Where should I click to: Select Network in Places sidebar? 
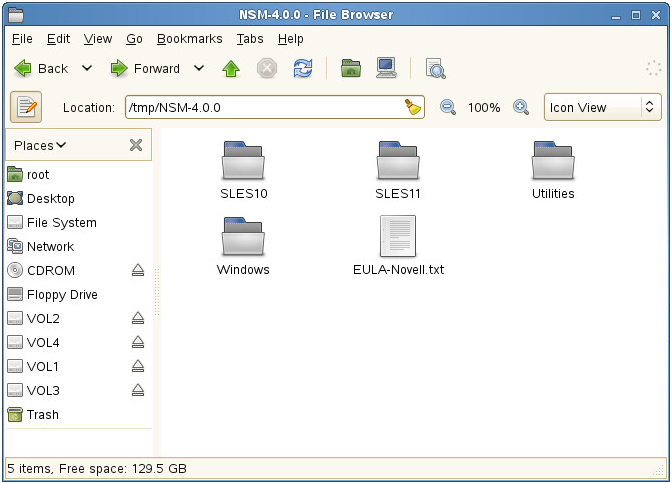click(78, 246)
